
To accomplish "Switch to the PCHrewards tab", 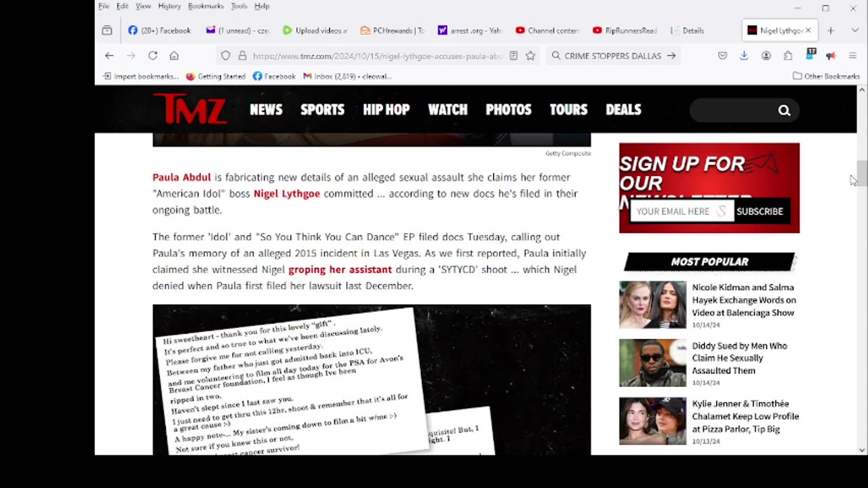I will [393, 30].
